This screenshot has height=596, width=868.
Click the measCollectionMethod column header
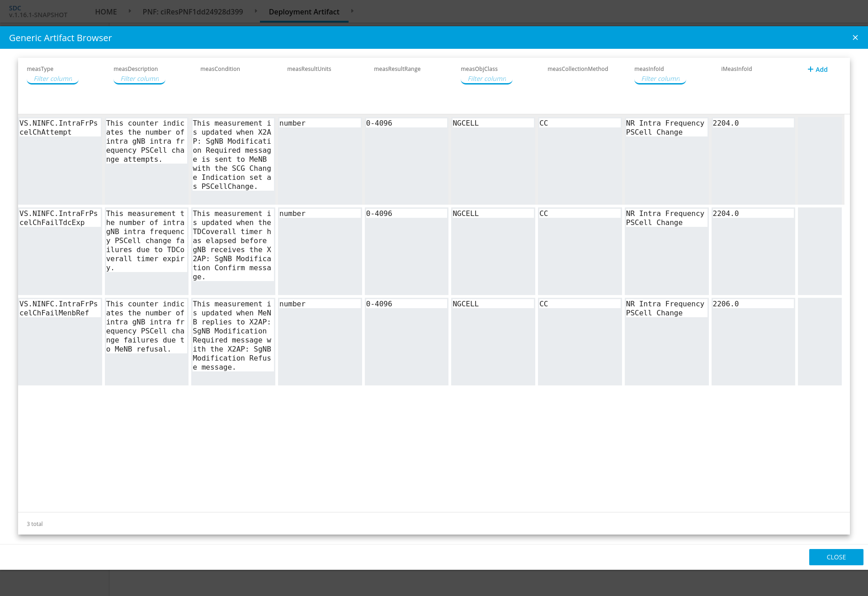[x=577, y=69]
